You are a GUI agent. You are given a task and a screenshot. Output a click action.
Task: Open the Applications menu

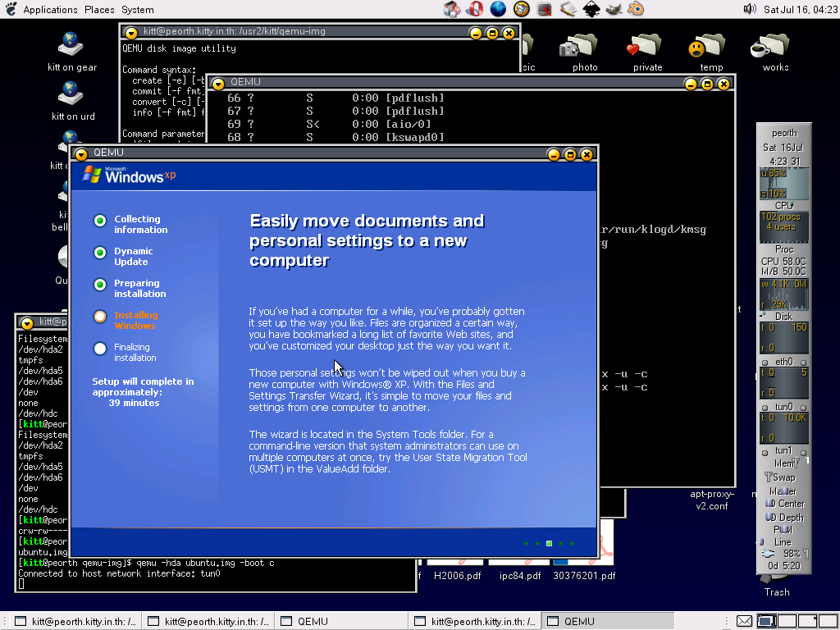pyautogui.click(x=50, y=10)
